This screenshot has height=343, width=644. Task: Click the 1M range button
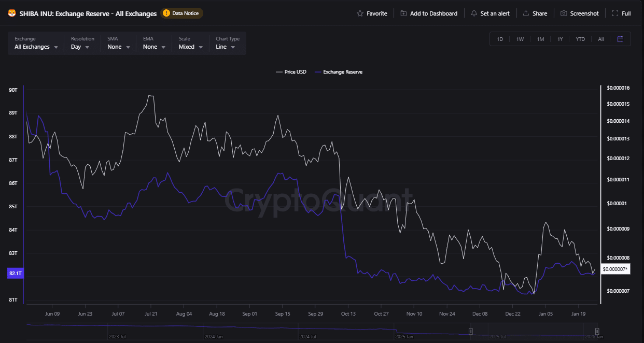540,38
